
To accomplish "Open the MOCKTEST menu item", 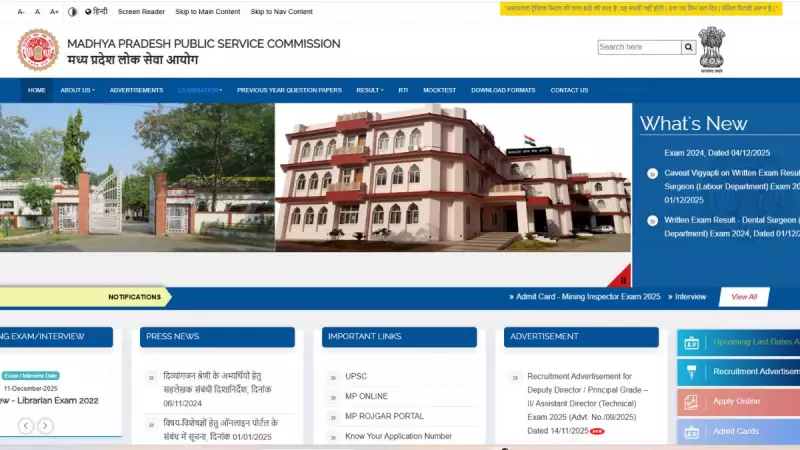I will 439,90.
